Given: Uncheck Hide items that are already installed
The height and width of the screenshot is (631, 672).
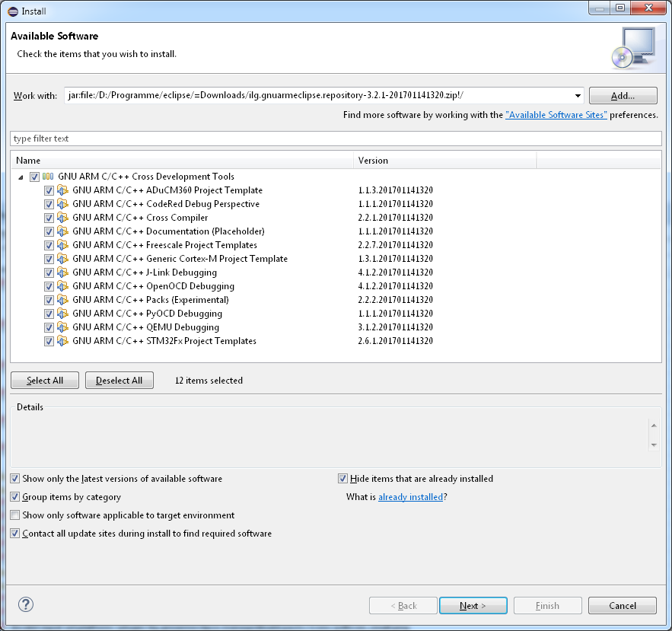Looking at the screenshot, I should tap(342, 479).
